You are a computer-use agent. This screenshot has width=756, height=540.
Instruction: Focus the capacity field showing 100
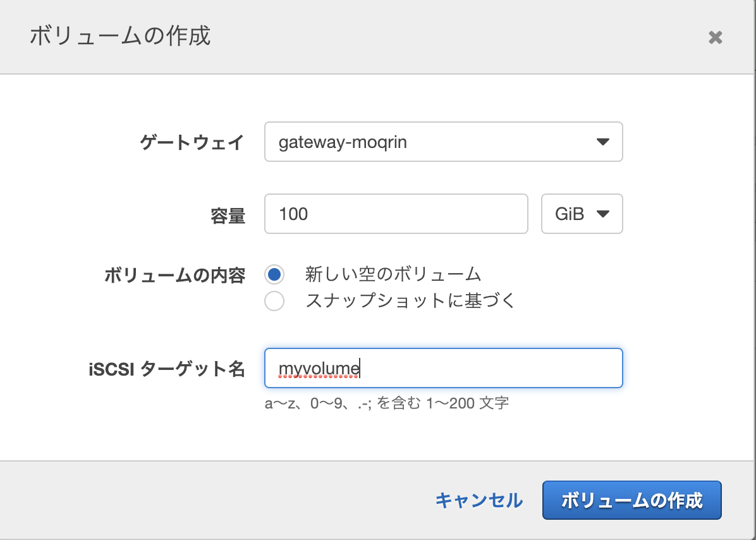tap(396, 214)
